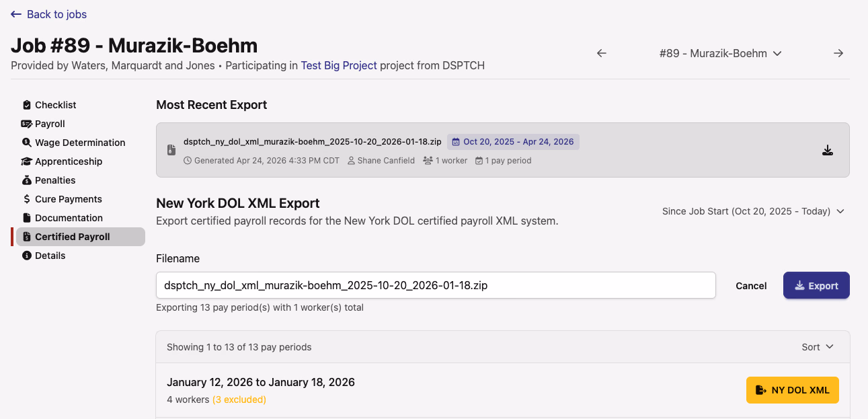Image resolution: width=868 pixels, height=419 pixels.
Task: Go back using Back to jobs link
Action: [48, 14]
